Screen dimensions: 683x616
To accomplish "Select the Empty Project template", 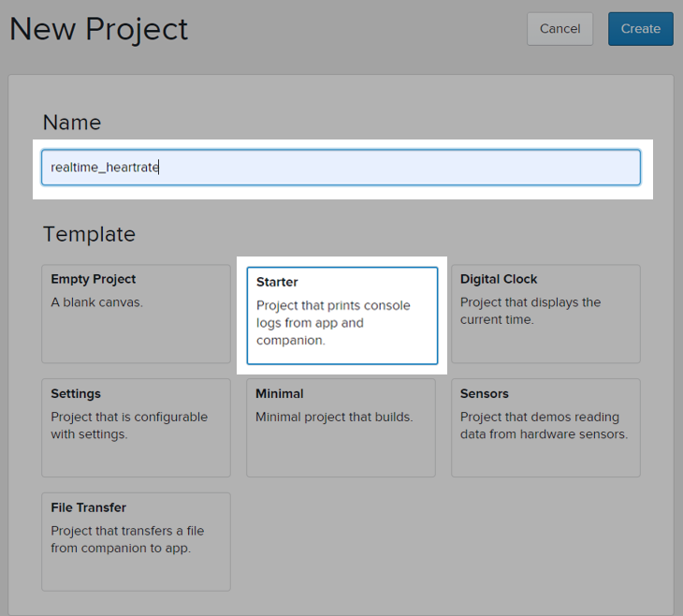I will click(x=136, y=314).
